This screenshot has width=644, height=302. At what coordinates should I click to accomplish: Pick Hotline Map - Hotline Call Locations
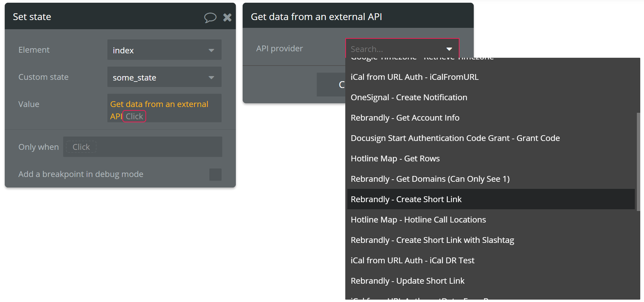pyautogui.click(x=418, y=220)
